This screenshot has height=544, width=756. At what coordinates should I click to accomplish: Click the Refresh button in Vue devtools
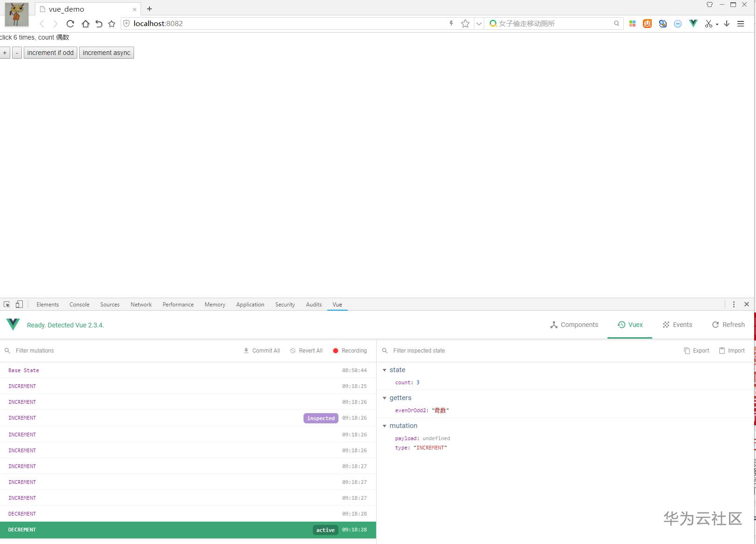pos(728,325)
